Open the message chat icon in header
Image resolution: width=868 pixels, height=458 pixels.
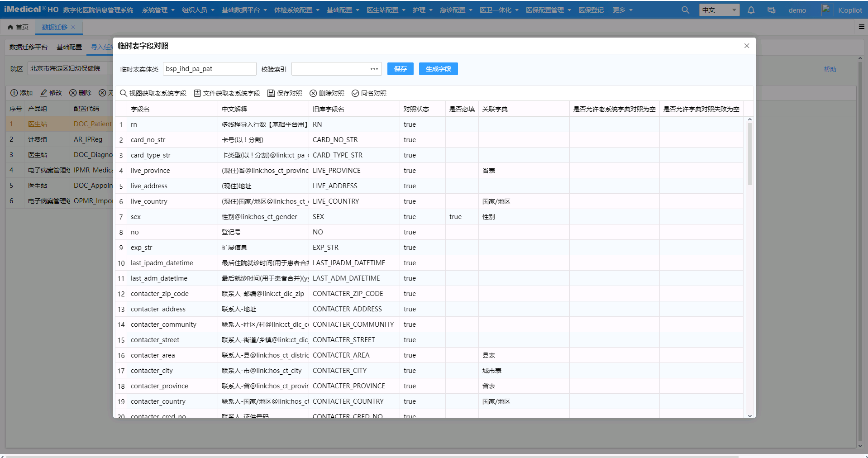[x=771, y=10]
